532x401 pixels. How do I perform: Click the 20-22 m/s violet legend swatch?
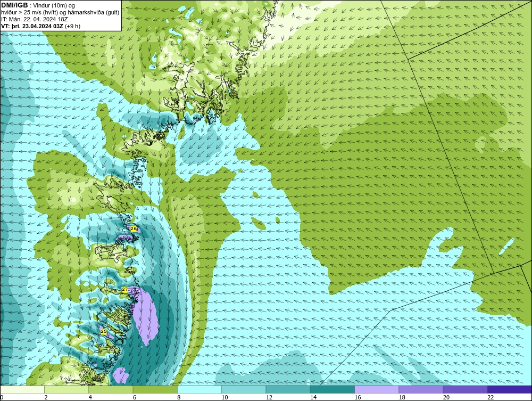465,389
